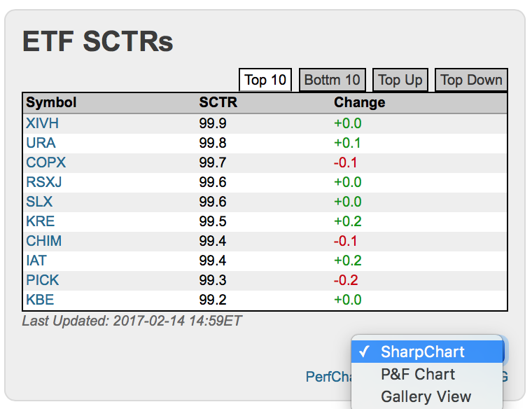Click the KRE ETF link
Screen dimensions: 532x409
point(40,221)
